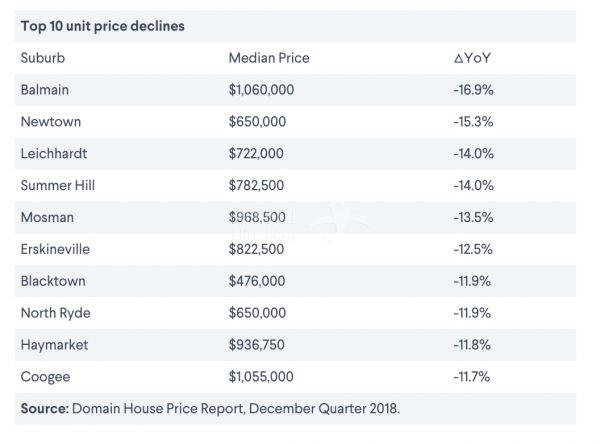Click the Suburb column header
This screenshot has height=444, width=600.
(42, 58)
